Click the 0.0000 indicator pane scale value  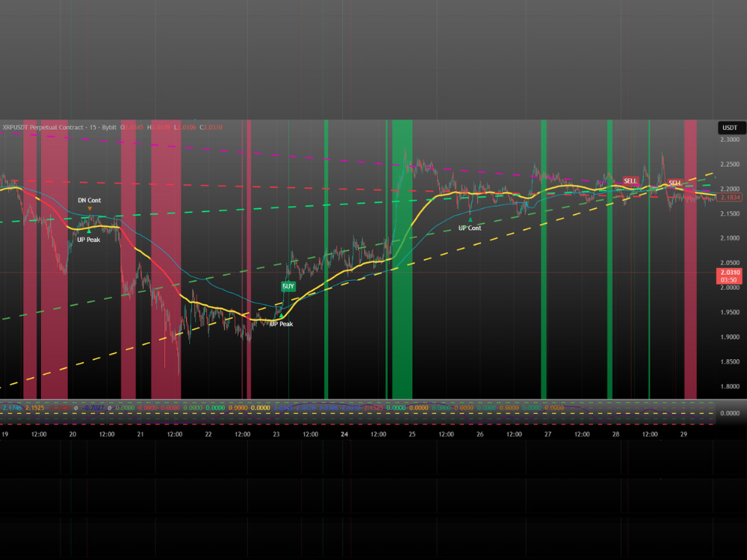point(730,414)
